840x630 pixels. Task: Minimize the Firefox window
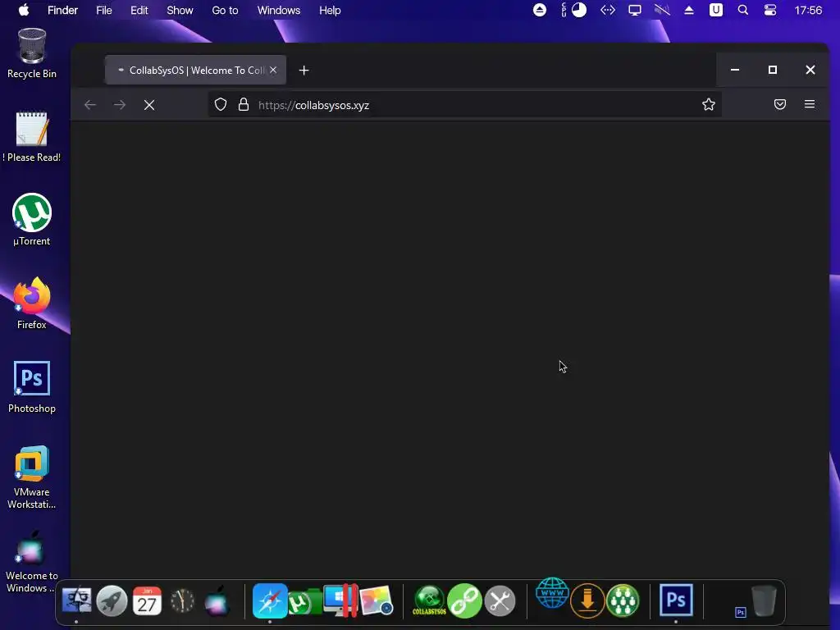735,70
